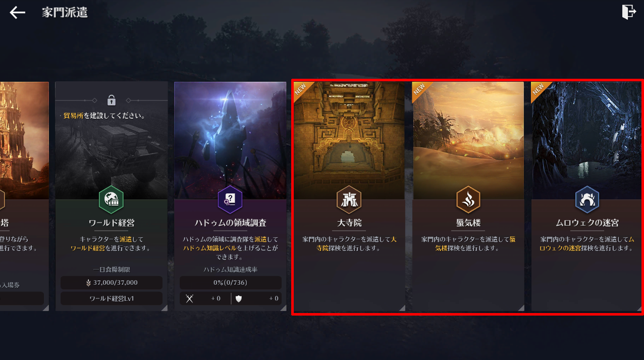Select the ワールド経営 globe hexagon icon
The width and height of the screenshot is (644, 360).
(x=111, y=199)
